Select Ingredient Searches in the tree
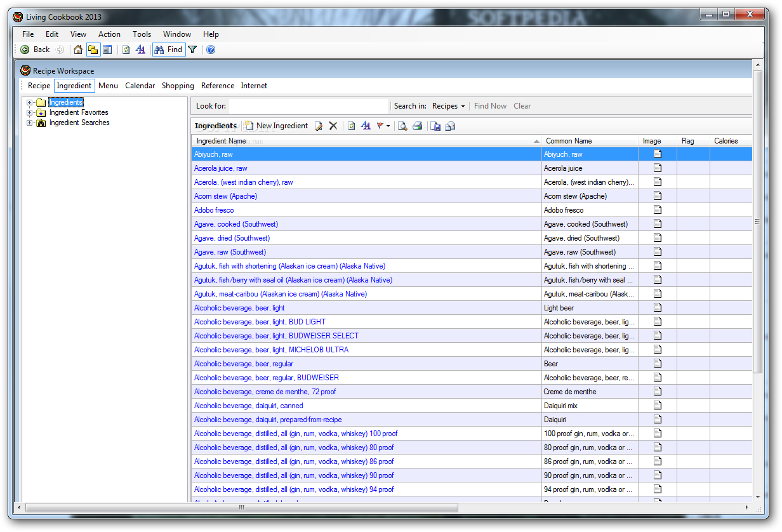Screen dimensions: 782x532 (79, 123)
